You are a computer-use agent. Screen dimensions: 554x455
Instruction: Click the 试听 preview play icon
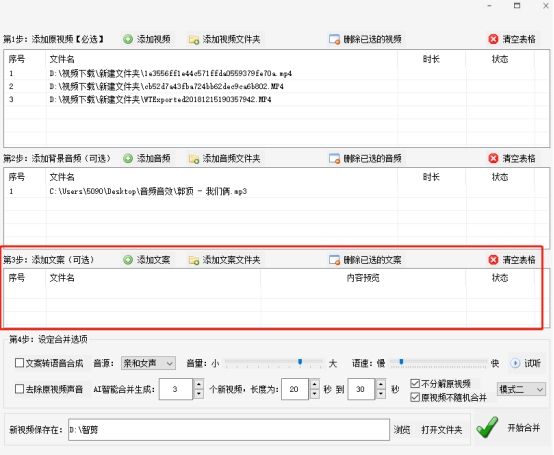(515, 363)
